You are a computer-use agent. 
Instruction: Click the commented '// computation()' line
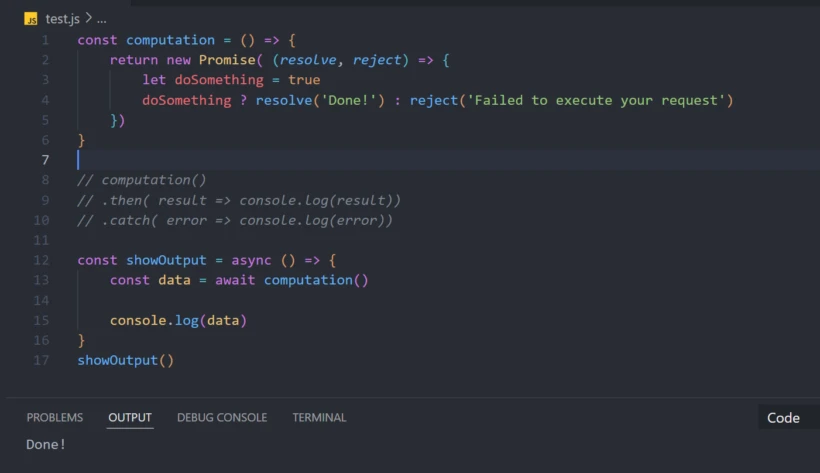coord(141,180)
